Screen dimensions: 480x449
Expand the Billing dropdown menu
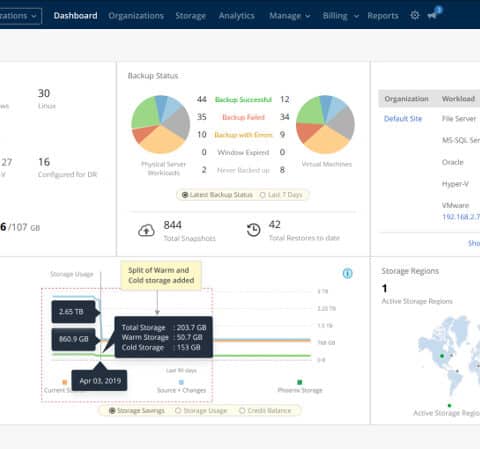pyautogui.click(x=341, y=16)
